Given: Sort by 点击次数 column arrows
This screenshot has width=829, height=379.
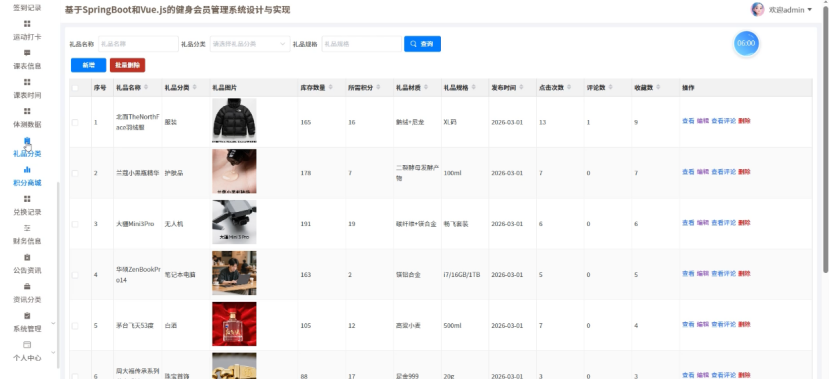Looking at the screenshot, I should pyautogui.click(x=569, y=87).
